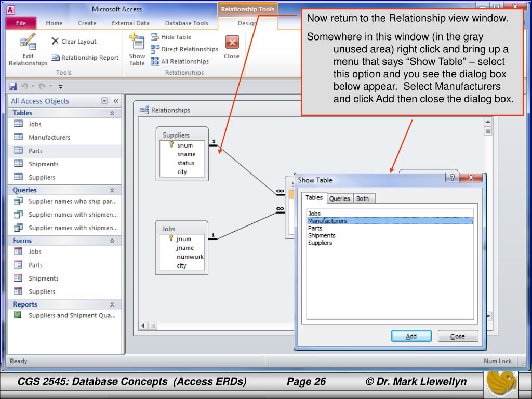
Task: Collapse navigation pane with double chevron
Action: pyautogui.click(x=116, y=101)
